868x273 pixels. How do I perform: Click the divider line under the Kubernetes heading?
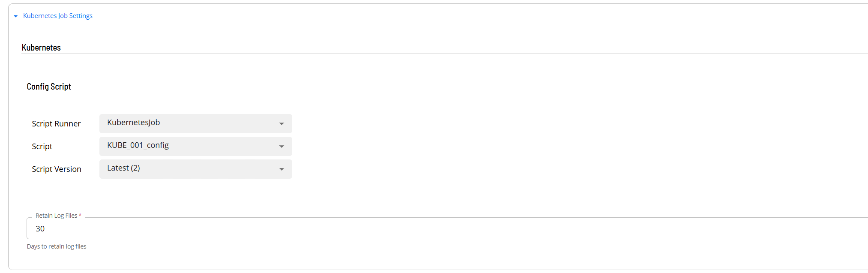click(428, 54)
